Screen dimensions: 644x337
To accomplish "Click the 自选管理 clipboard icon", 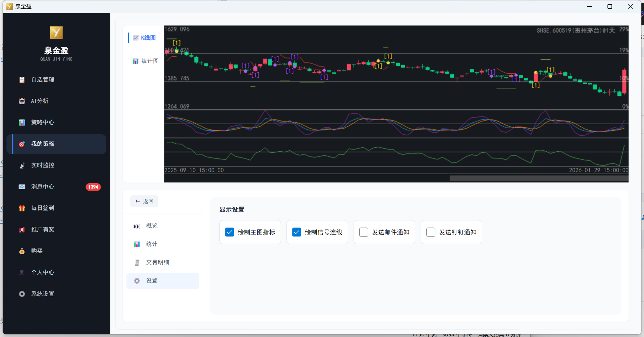I will coord(22,80).
